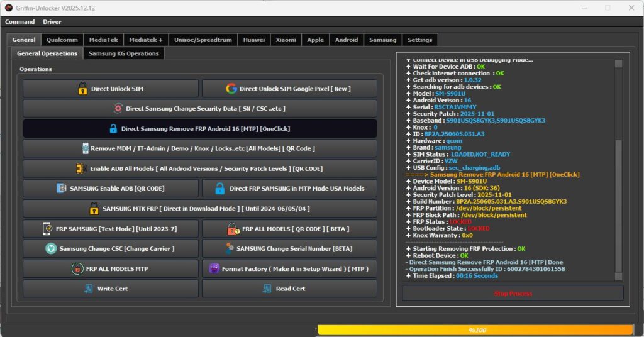Open the Settings tab
644x337 pixels.
pos(419,40)
